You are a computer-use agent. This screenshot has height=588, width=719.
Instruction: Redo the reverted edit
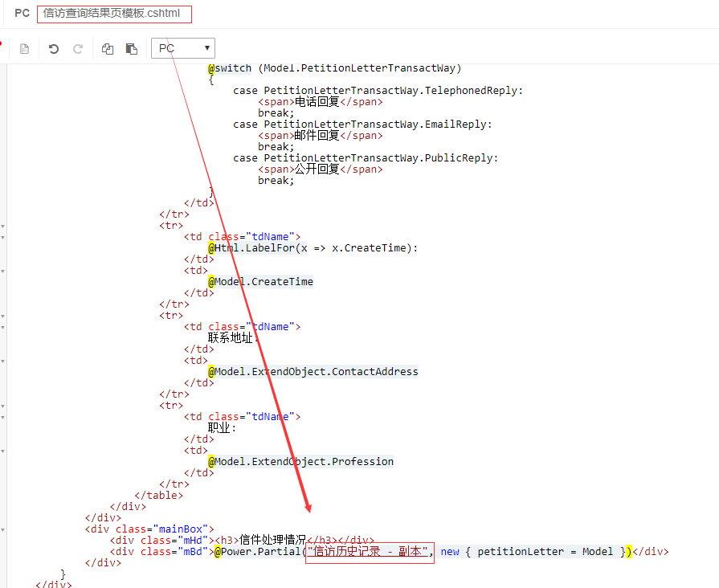(x=78, y=49)
